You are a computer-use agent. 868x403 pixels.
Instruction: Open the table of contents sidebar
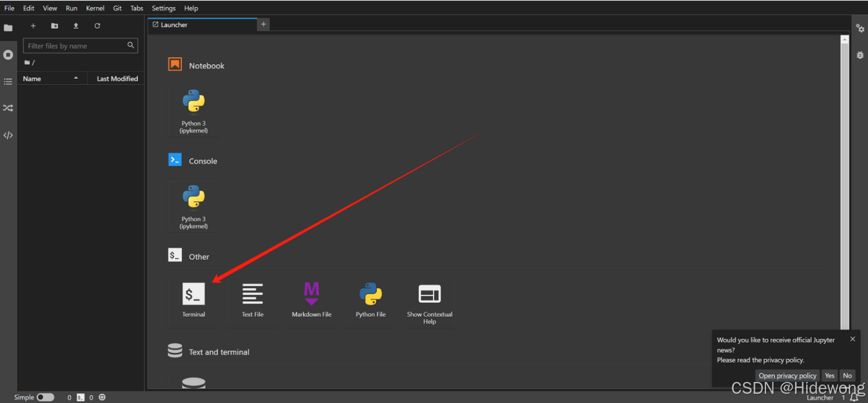[x=8, y=82]
